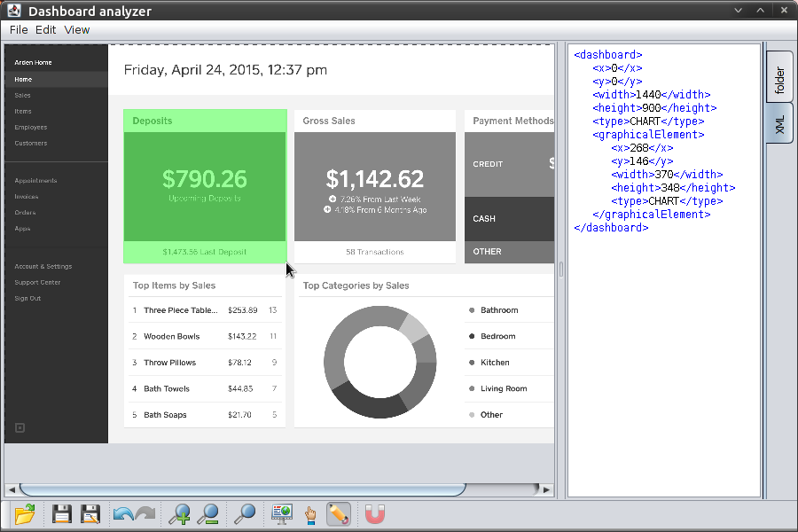Click the open folder icon in the toolbar

pos(25,513)
